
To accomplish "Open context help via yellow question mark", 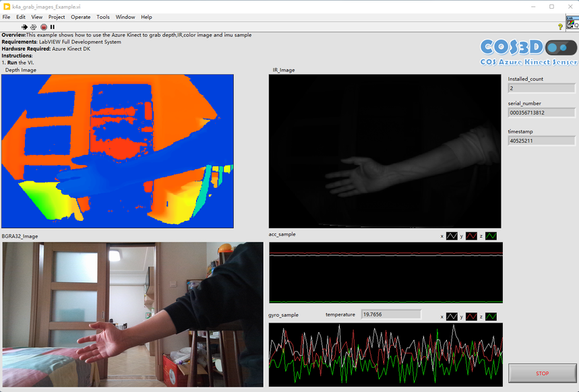I will (560, 26).
